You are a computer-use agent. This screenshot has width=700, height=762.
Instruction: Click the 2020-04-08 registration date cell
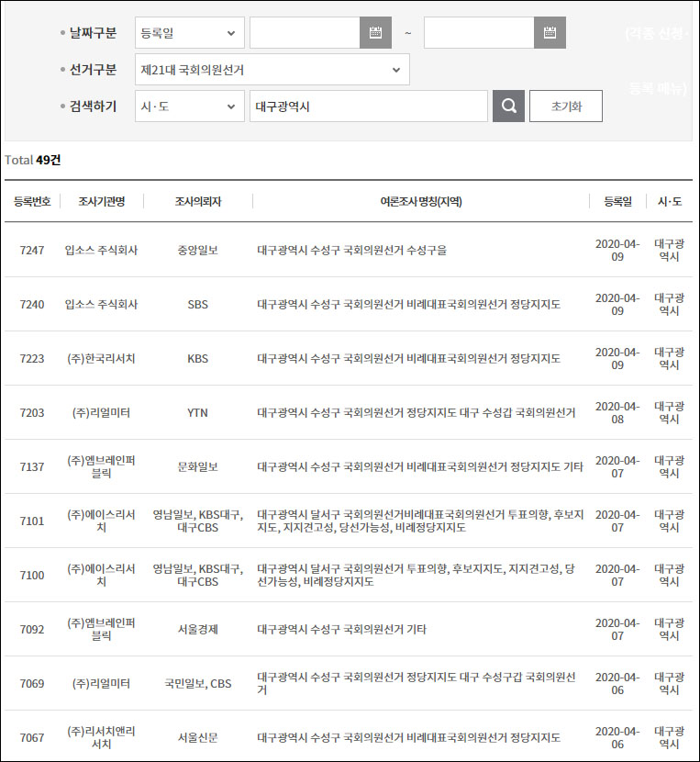(617, 412)
